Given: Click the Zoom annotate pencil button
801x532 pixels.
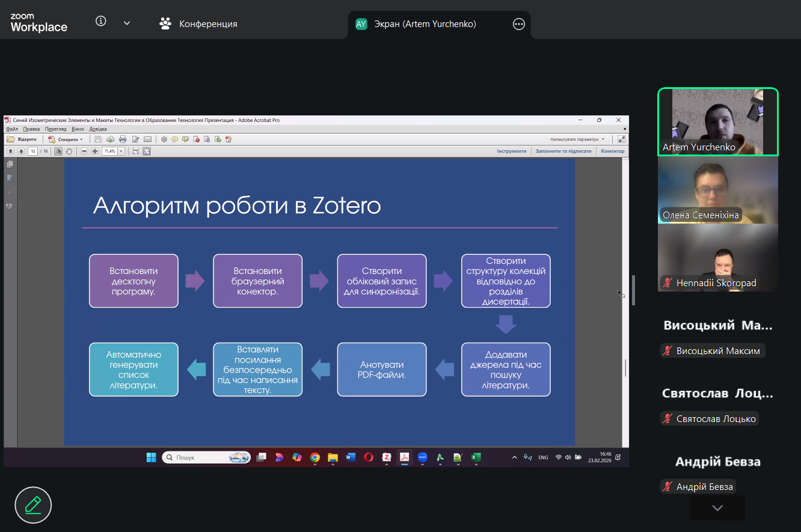Looking at the screenshot, I should coord(33,505).
